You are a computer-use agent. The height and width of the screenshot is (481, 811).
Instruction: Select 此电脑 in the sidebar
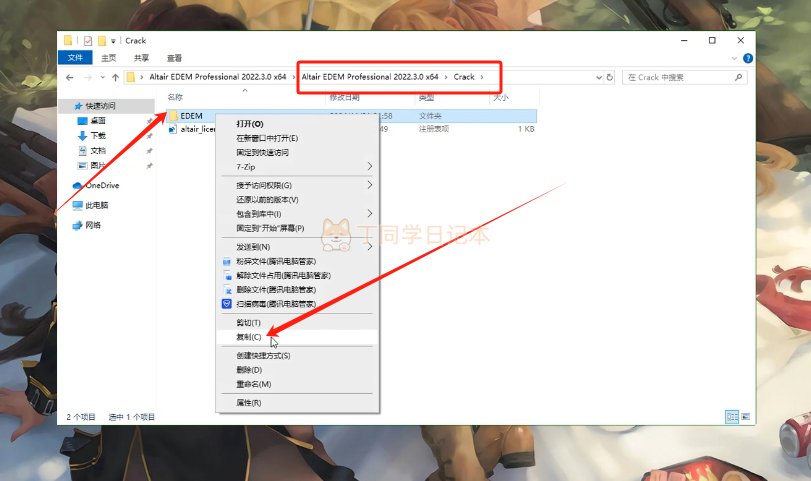coord(96,205)
